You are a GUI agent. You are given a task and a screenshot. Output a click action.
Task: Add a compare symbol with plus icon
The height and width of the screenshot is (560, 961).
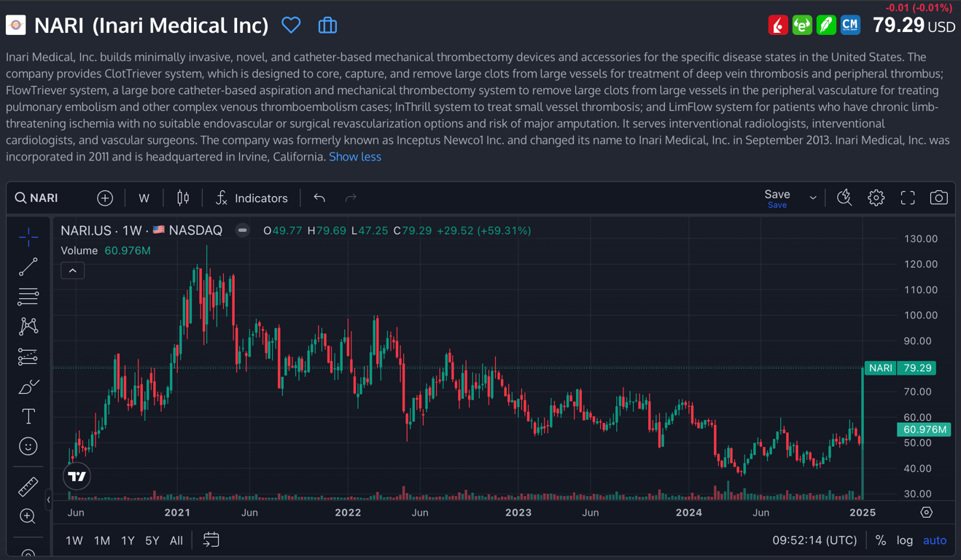pyautogui.click(x=105, y=198)
